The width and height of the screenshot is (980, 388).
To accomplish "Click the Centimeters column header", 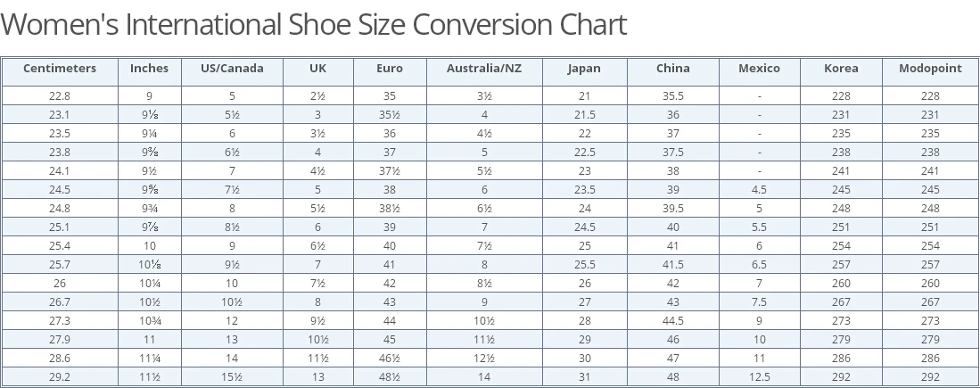I will pos(59,69).
